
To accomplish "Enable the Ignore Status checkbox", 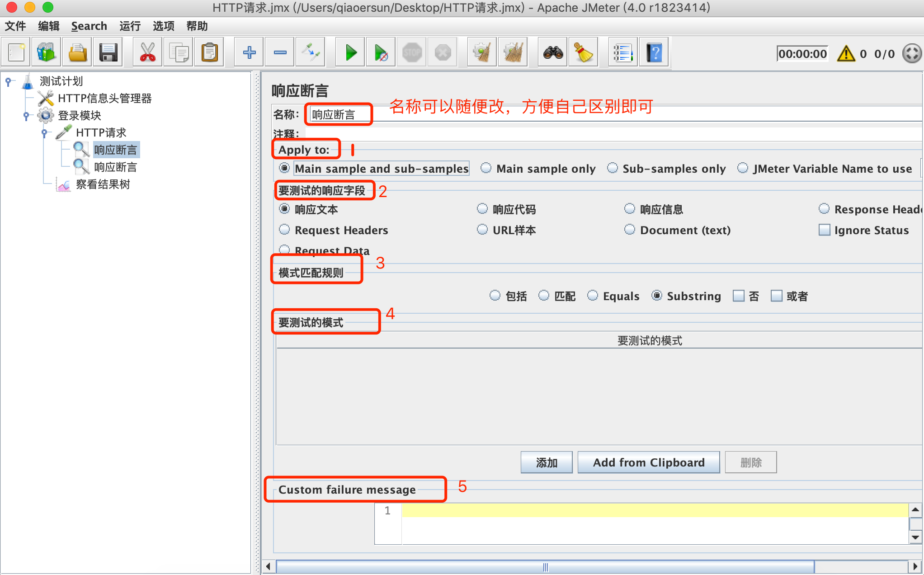I will [x=825, y=230].
